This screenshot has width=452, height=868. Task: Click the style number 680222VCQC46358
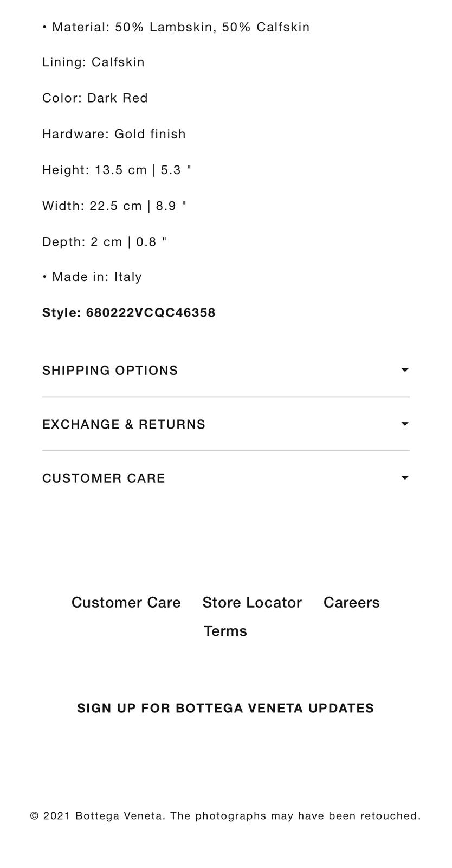[151, 312]
